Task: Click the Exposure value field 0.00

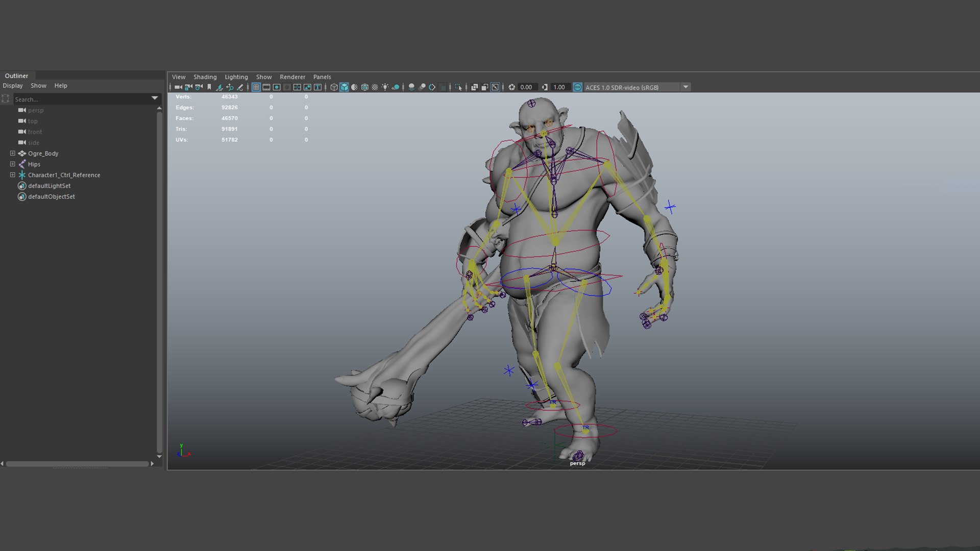Action: coord(527,87)
